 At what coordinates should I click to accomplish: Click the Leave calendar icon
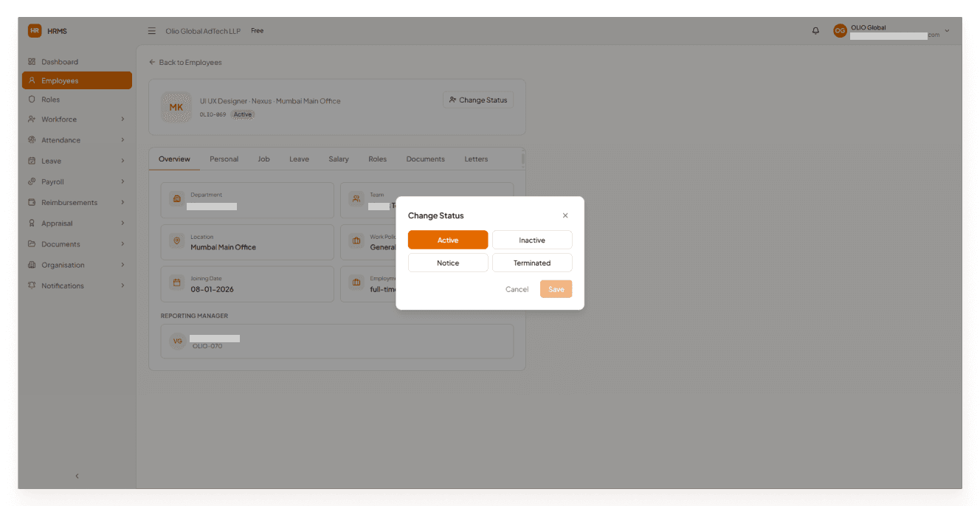pyautogui.click(x=32, y=161)
